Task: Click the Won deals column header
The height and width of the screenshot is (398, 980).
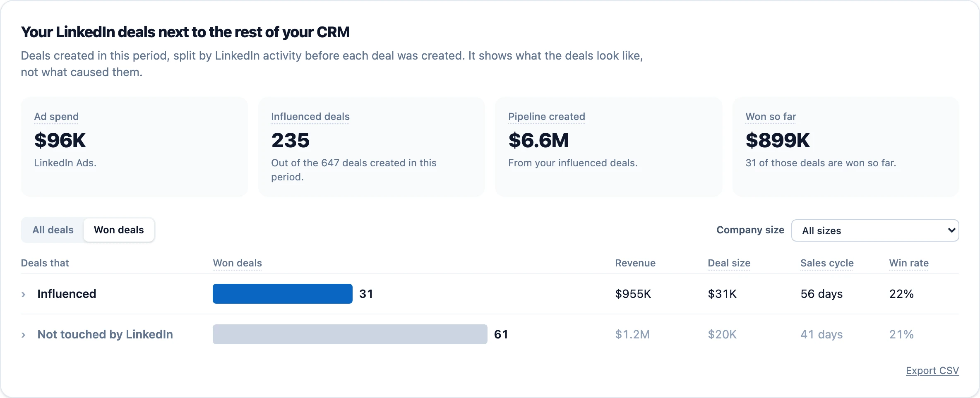Action: (237, 263)
